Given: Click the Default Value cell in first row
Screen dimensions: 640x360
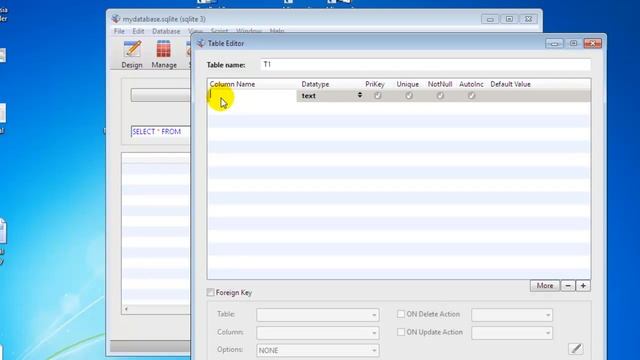Looking at the screenshot, I should [539, 96].
